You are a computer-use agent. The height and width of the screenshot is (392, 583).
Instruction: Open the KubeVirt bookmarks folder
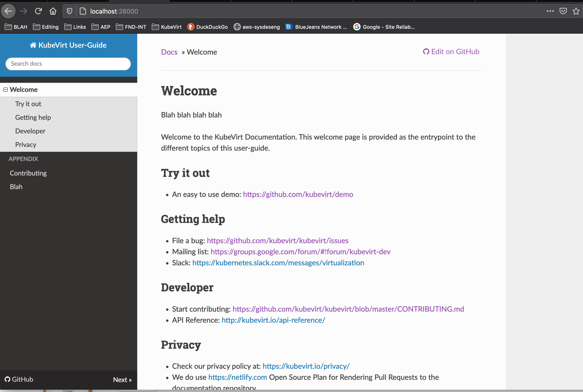[x=166, y=27]
